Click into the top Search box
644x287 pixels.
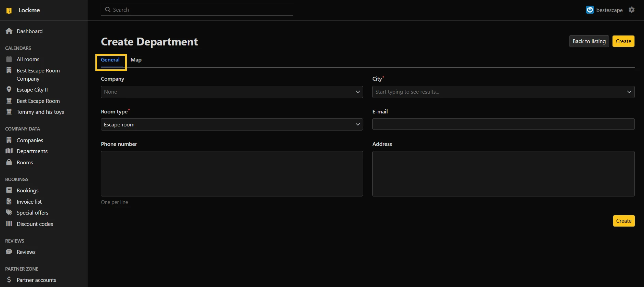click(x=202, y=10)
